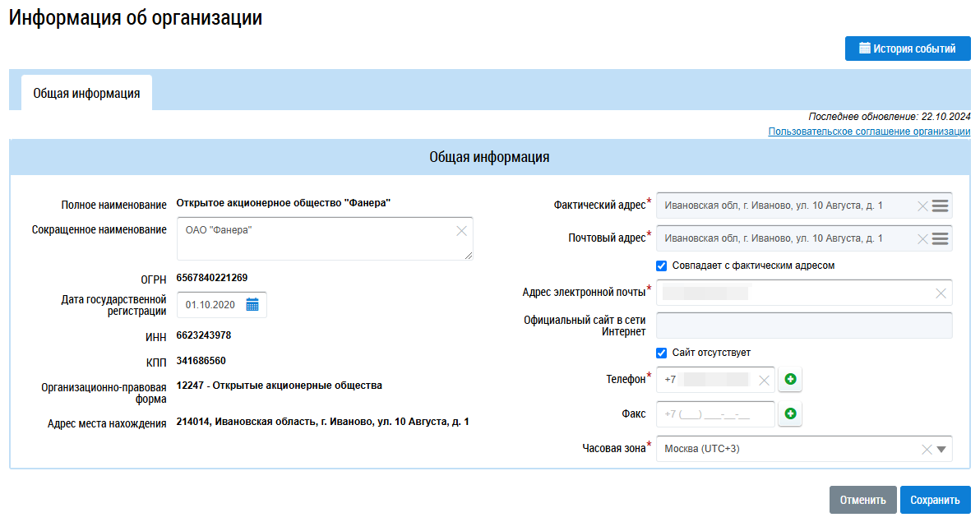Viewport: 980px width, 522px height.
Task: Add a fax number with plus
Action: 791,414
